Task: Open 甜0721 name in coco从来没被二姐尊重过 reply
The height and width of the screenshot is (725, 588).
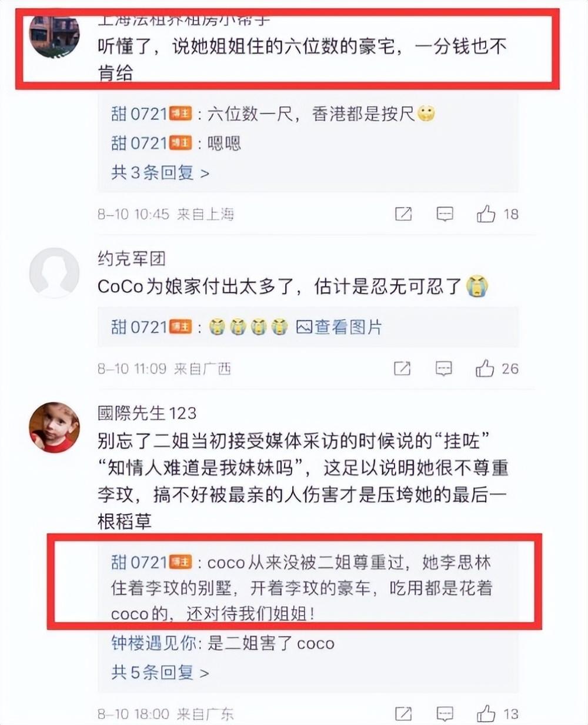Action: pos(139,563)
